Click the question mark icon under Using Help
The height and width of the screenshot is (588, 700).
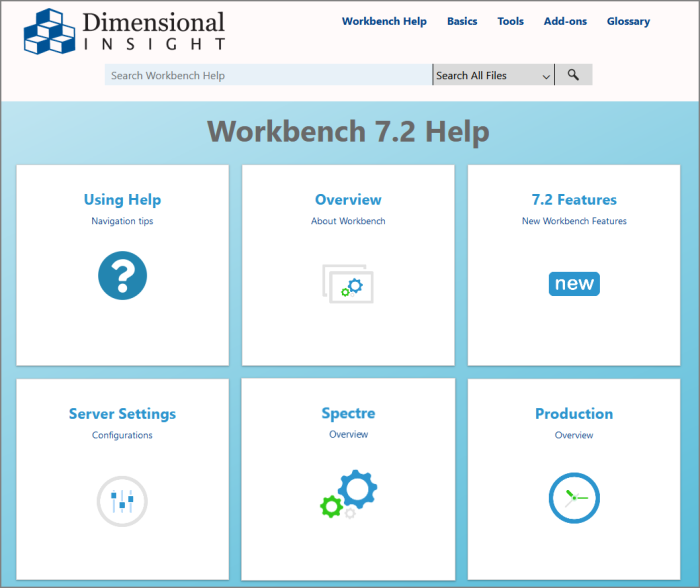[122, 275]
